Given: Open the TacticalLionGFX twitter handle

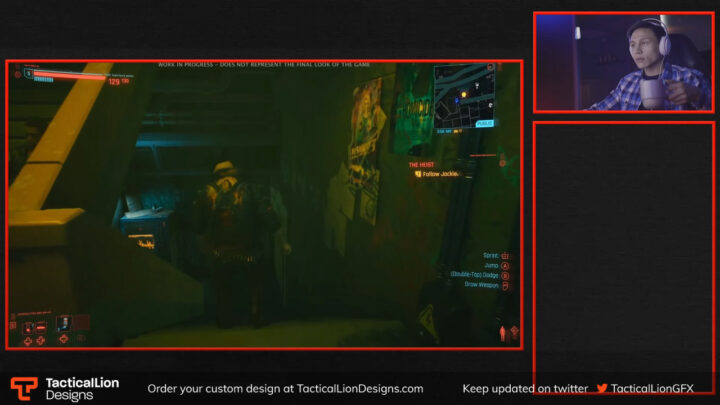Looking at the screenshot, I should [652, 388].
